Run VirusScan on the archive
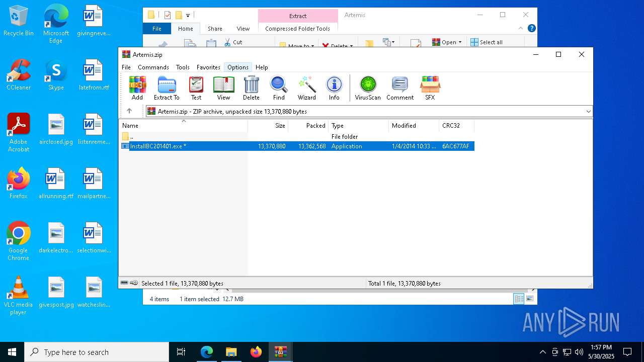The height and width of the screenshot is (362, 644). [x=368, y=88]
